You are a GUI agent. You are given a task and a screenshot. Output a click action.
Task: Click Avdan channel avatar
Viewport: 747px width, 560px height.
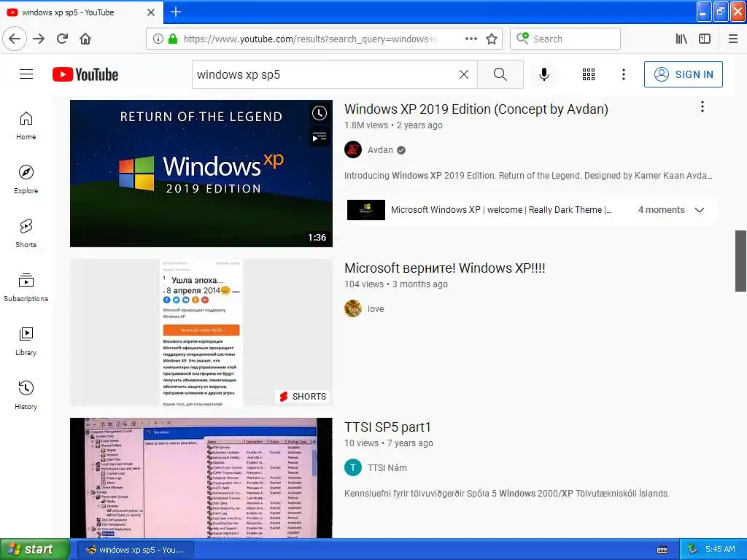point(353,150)
